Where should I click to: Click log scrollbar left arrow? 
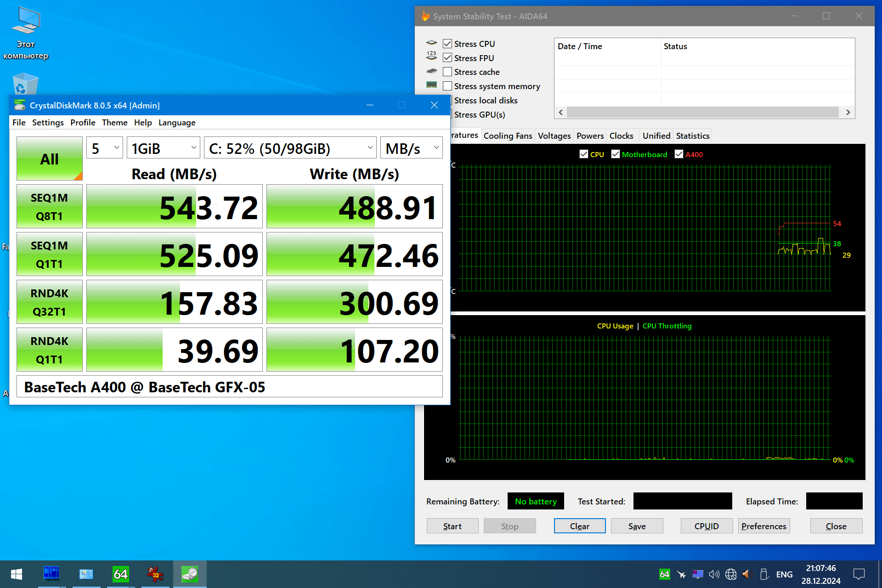560,112
